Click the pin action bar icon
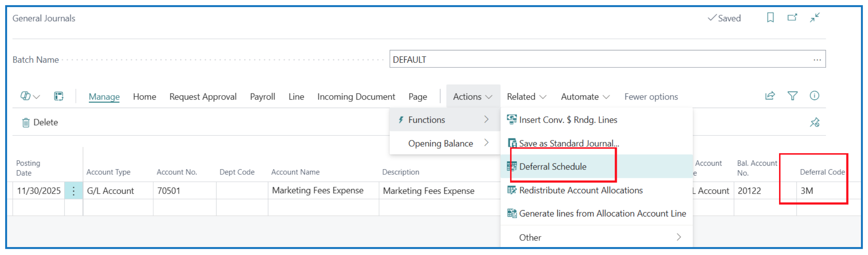Viewport: 868px width, 255px height. point(814,122)
